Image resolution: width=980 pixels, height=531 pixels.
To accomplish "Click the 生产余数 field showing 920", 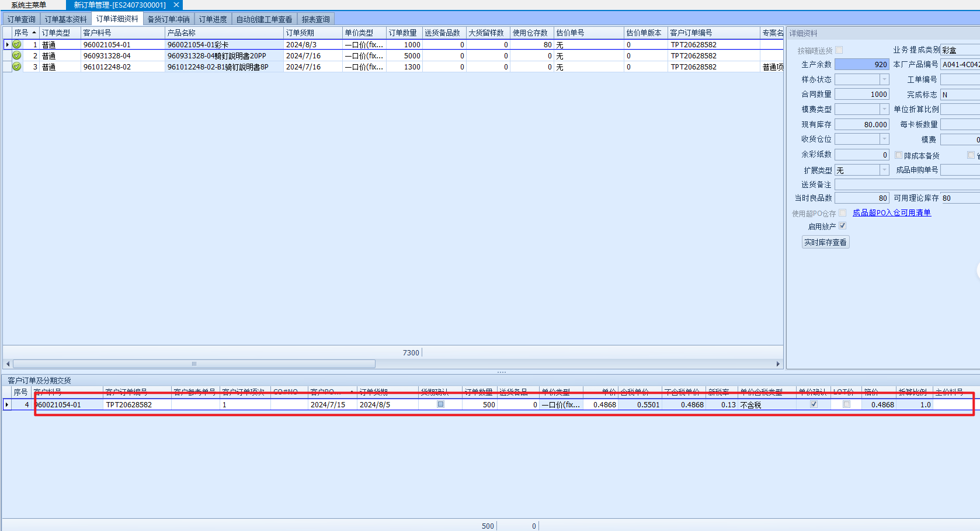I will point(862,64).
